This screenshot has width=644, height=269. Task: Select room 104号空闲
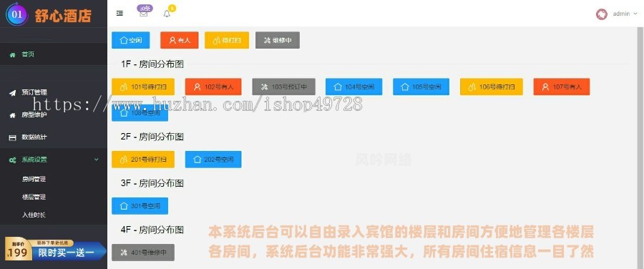pos(353,87)
